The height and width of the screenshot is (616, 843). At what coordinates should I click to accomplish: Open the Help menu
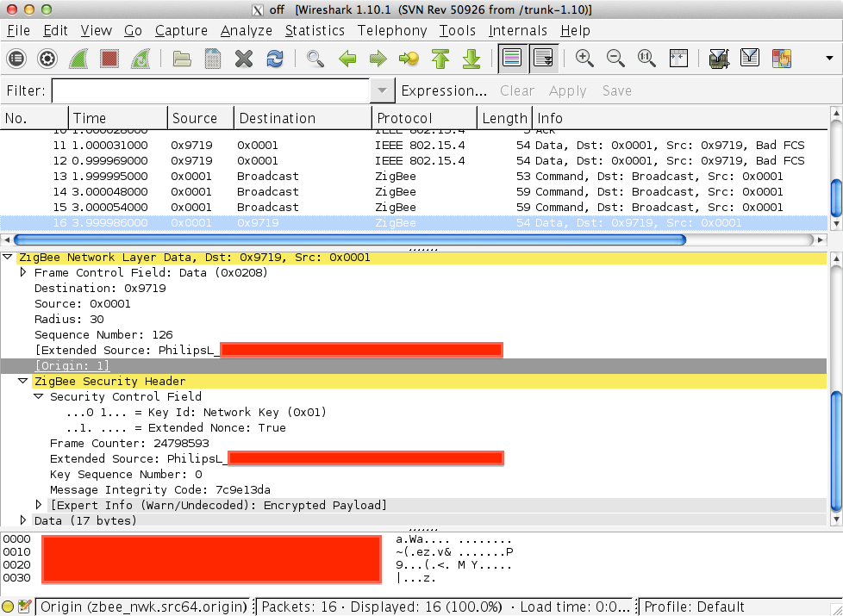pyautogui.click(x=575, y=31)
